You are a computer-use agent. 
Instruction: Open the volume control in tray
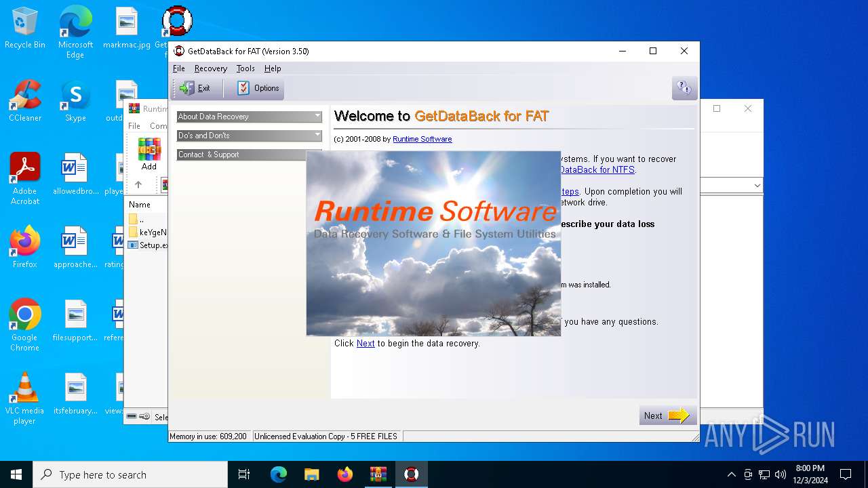coord(781,474)
